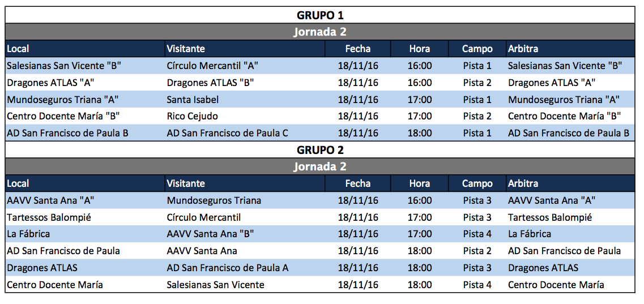Click the Rico Cejudo cell
Image resolution: width=644 pixels, height=304 pixels.
point(192,116)
